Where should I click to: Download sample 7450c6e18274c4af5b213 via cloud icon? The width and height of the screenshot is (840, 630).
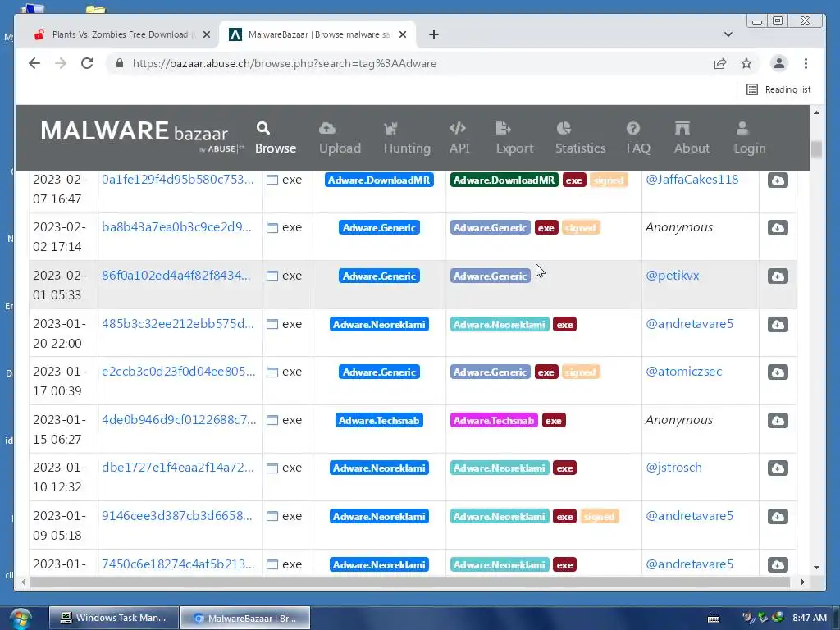[778, 564]
